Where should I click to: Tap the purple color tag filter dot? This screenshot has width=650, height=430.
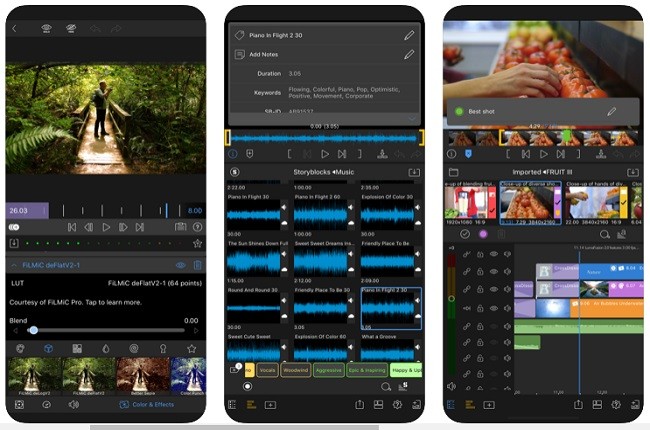click(x=483, y=234)
